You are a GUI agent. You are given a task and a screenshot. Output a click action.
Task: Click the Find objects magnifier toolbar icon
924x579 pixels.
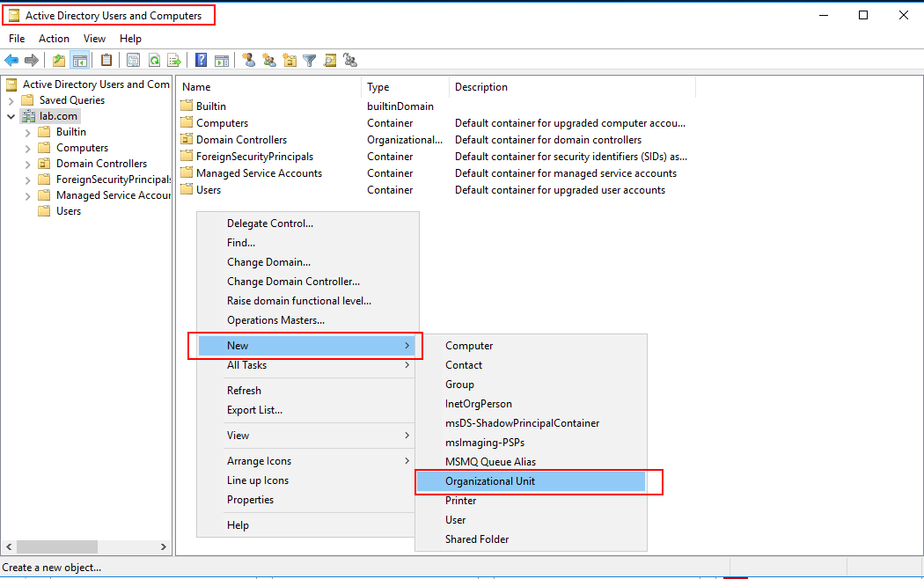pos(330,60)
